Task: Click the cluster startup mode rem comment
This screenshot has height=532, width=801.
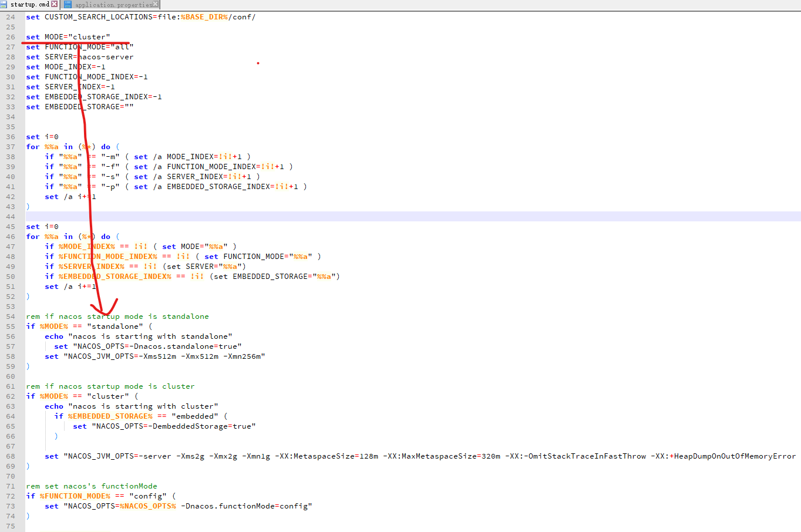Action: click(x=110, y=386)
